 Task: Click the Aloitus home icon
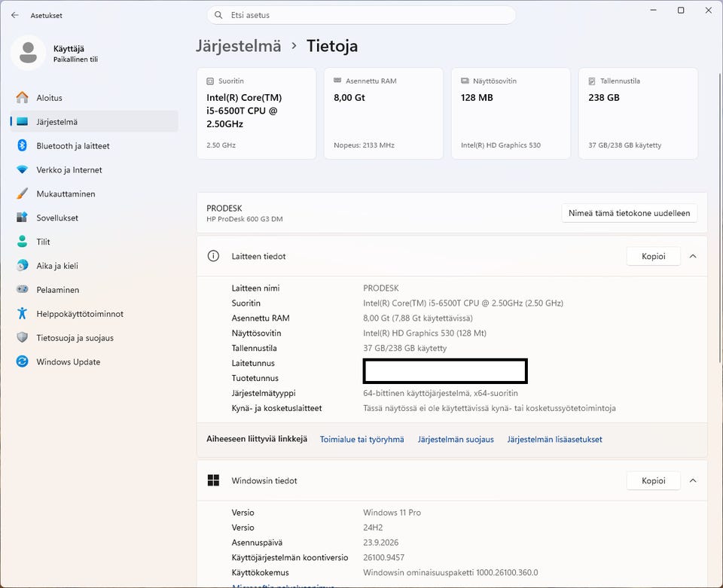point(22,98)
